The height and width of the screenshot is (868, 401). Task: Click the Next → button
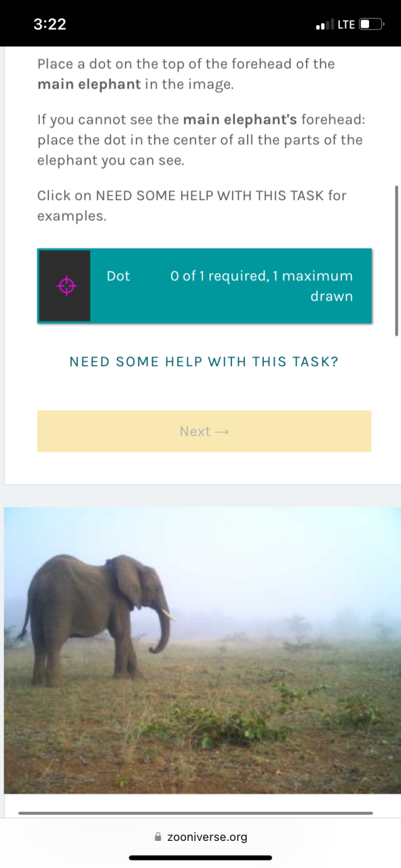pyautogui.click(x=204, y=431)
